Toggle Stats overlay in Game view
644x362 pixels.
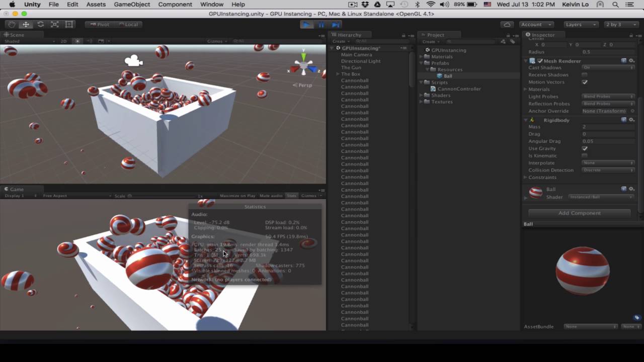pyautogui.click(x=291, y=196)
